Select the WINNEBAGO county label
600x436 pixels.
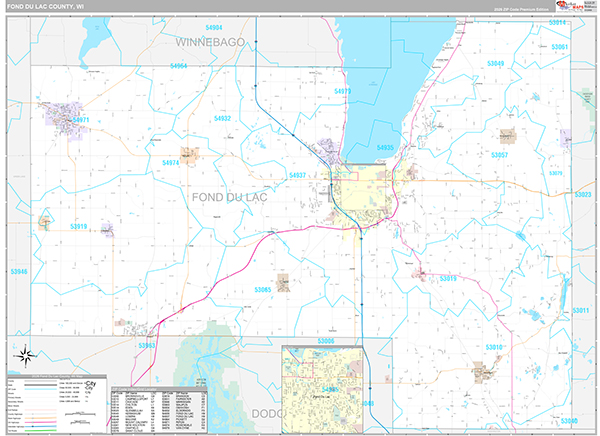tap(209, 44)
